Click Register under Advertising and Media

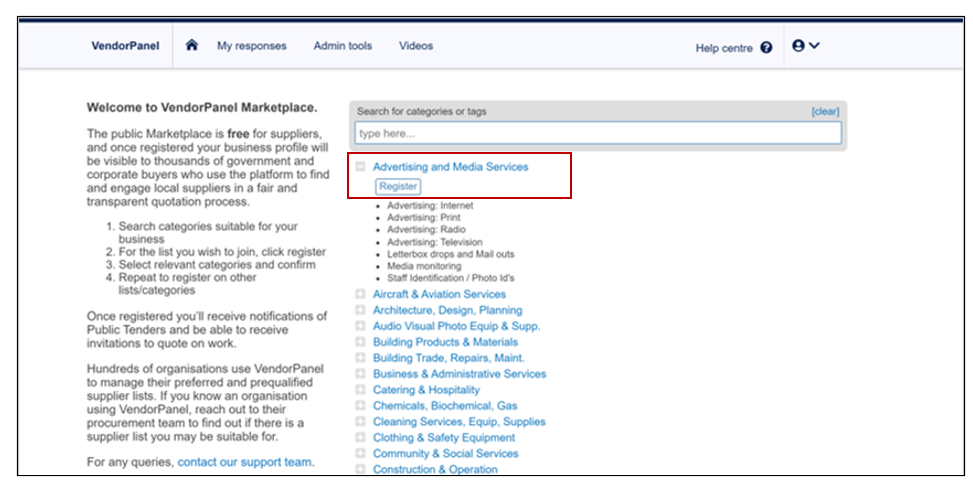coord(398,186)
